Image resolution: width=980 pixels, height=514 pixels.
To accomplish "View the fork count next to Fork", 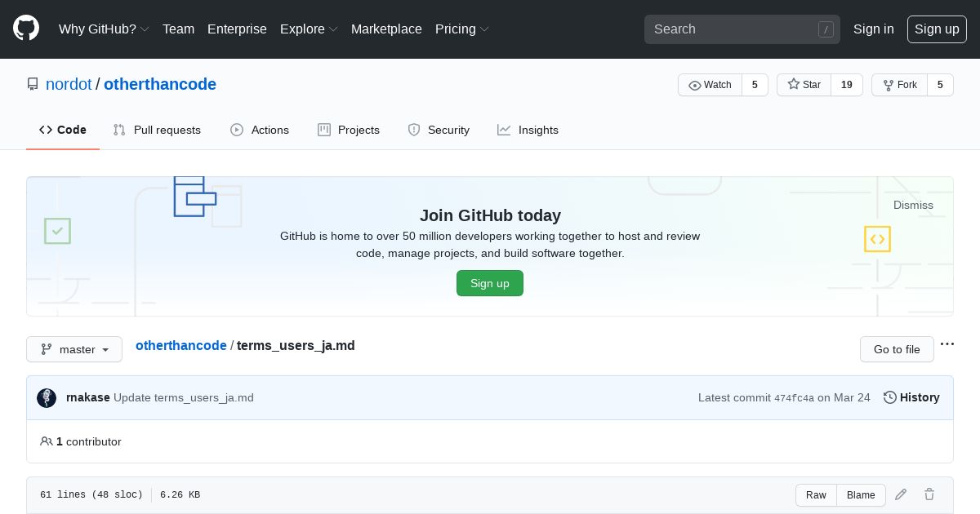I will 940,85.
